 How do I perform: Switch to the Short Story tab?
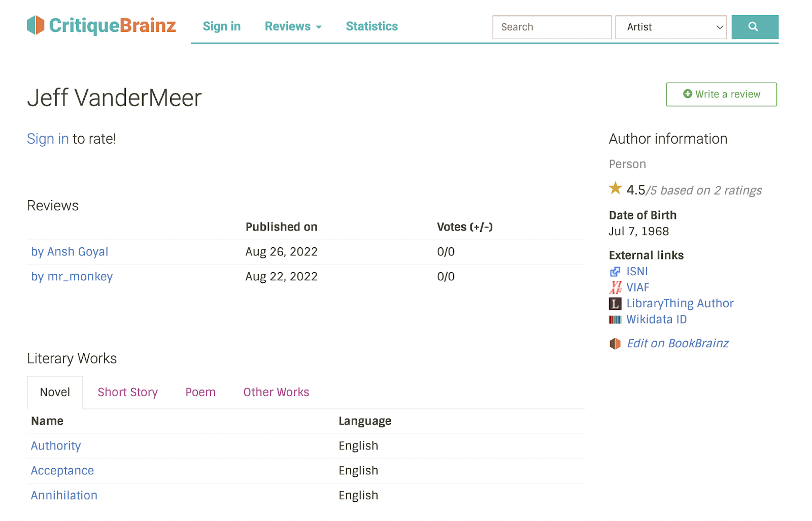tap(127, 392)
